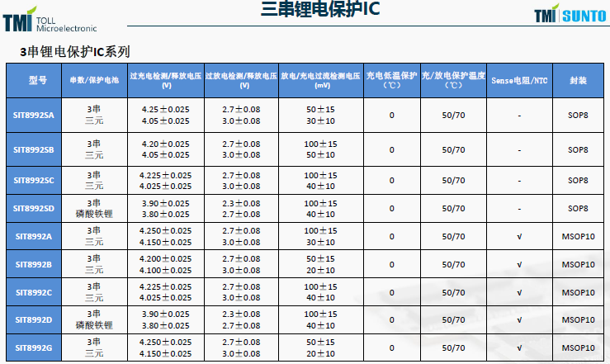The height and width of the screenshot is (364, 610).
Task: Click the MSOP10 cell in SIT8992A row
Action: (578, 237)
